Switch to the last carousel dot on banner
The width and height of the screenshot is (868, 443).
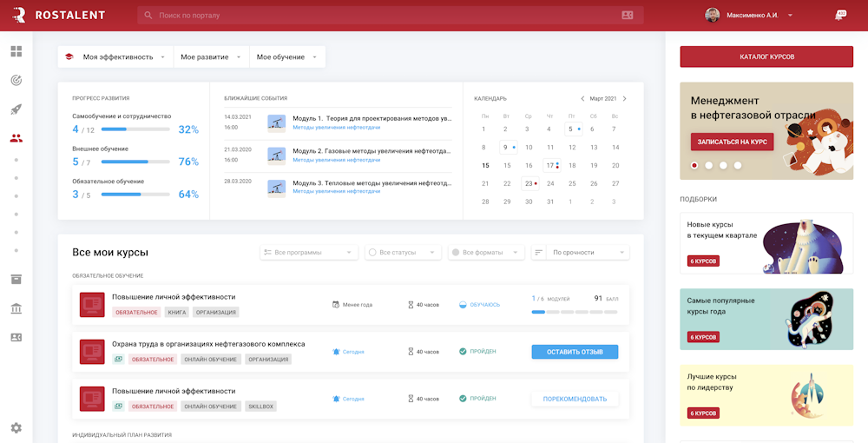pyautogui.click(x=737, y=165)
